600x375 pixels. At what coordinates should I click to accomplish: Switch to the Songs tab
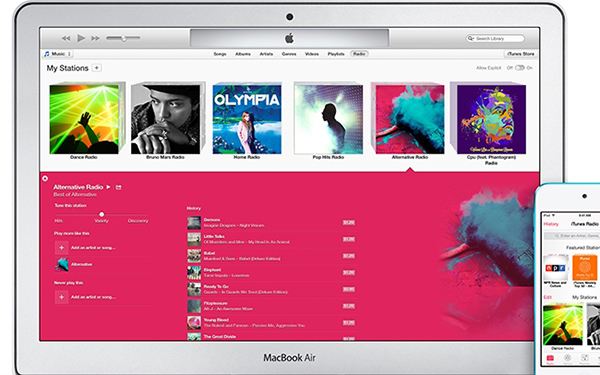point(220,54)
